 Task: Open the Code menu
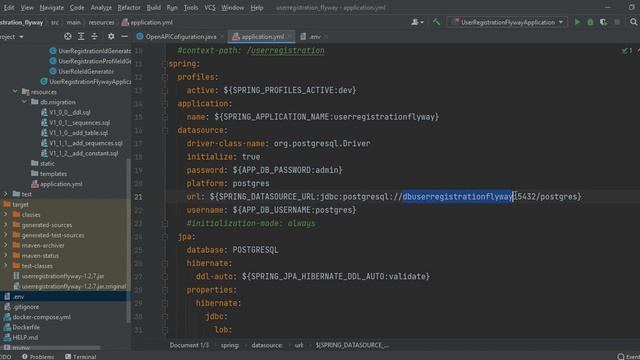click(x=77, y=8)
